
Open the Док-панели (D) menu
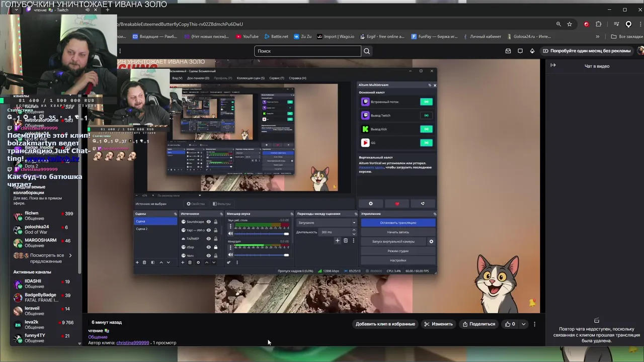click(x=198, y=78)
